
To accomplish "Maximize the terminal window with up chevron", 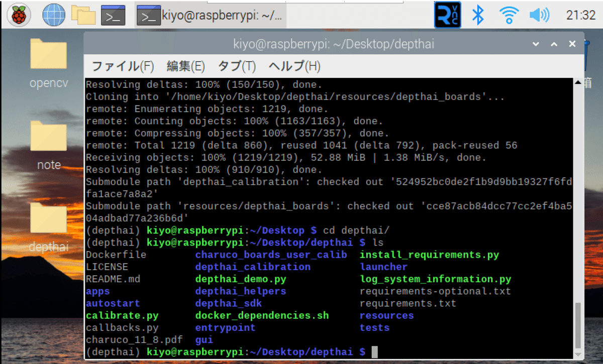I will click(x=554, y=44).
